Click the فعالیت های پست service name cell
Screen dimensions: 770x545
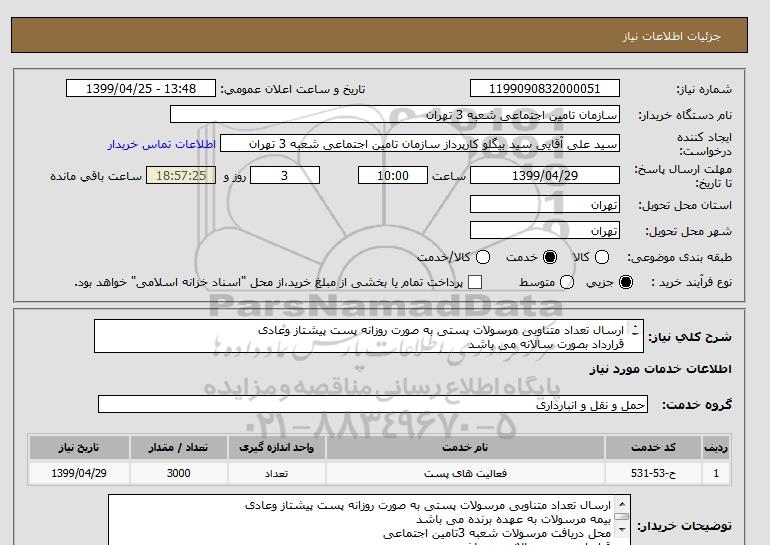[465, 473]
